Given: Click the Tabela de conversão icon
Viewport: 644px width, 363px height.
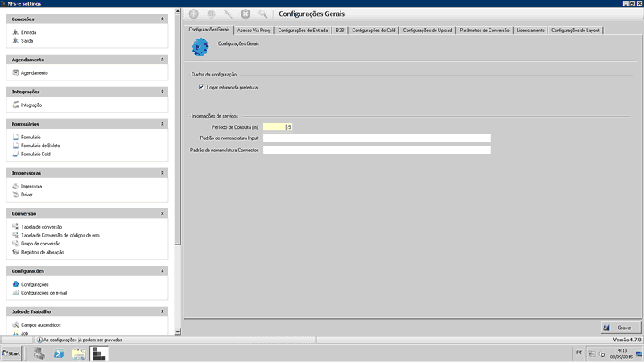Looking at the screenshot, I should click(x=15, y=226).
